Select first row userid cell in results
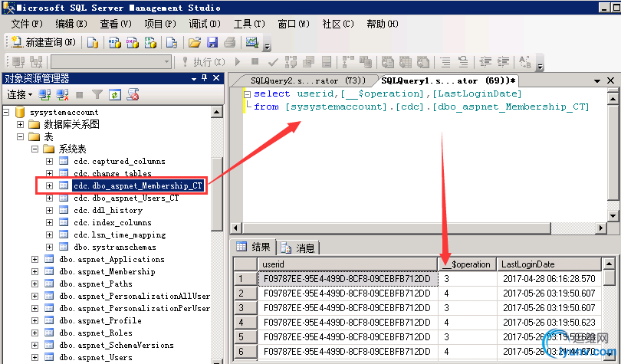 pos(347,278)
